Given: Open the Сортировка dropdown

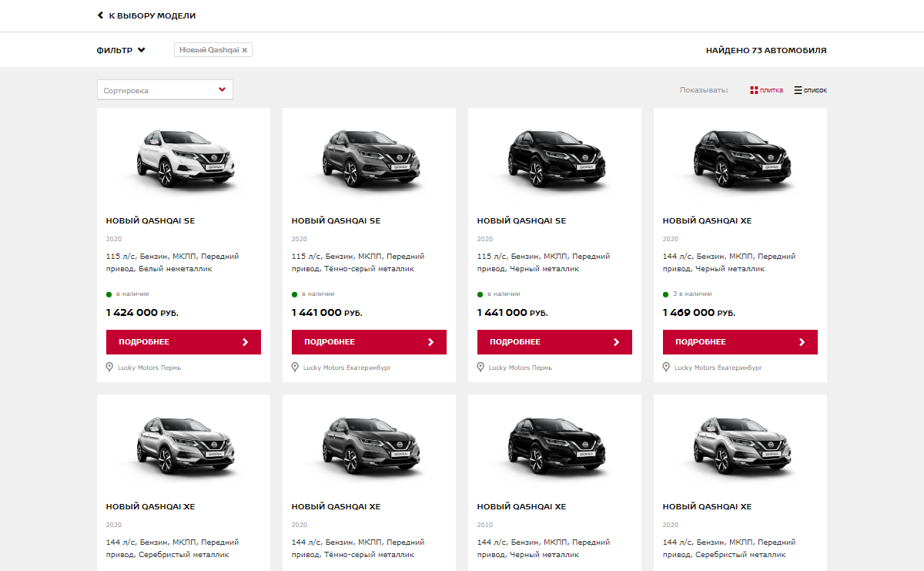Looking at the screenshot, I should [x=165, y=90].
